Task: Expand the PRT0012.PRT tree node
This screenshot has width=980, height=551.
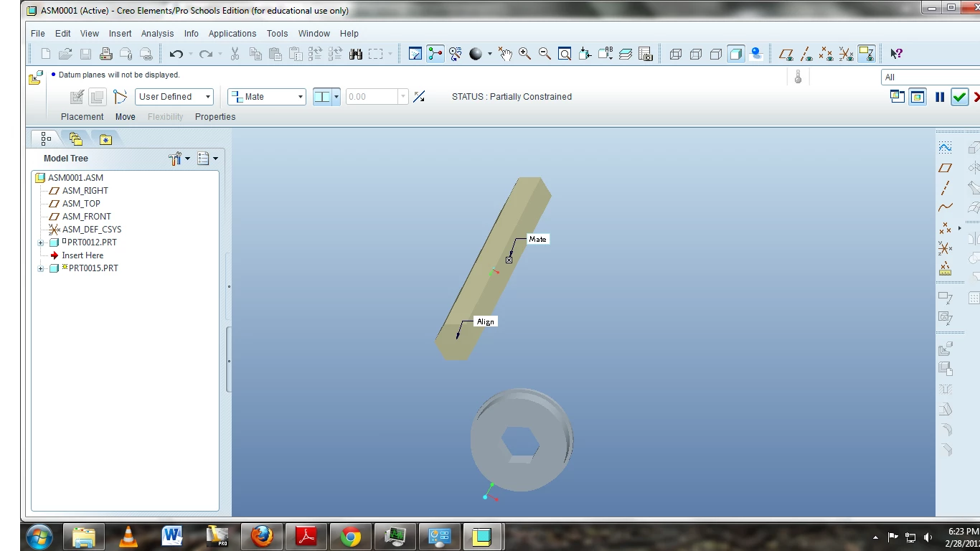Action: 41,242
